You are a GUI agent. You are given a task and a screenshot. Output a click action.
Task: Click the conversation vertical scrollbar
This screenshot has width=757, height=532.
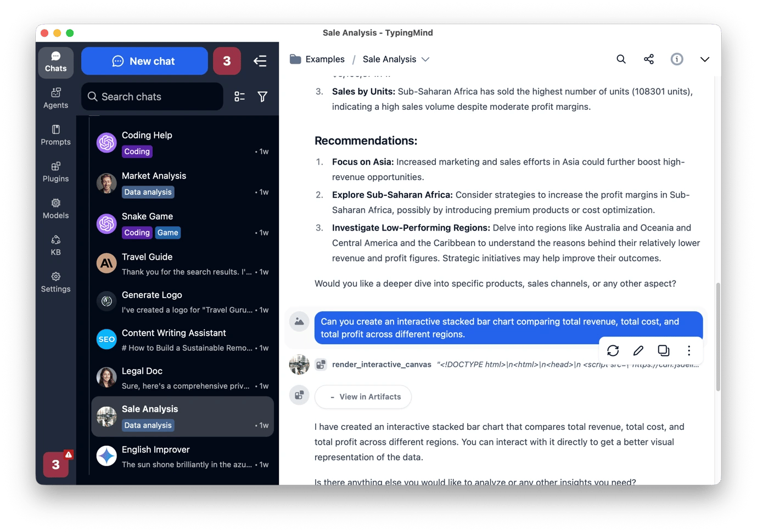pos(718,337)
